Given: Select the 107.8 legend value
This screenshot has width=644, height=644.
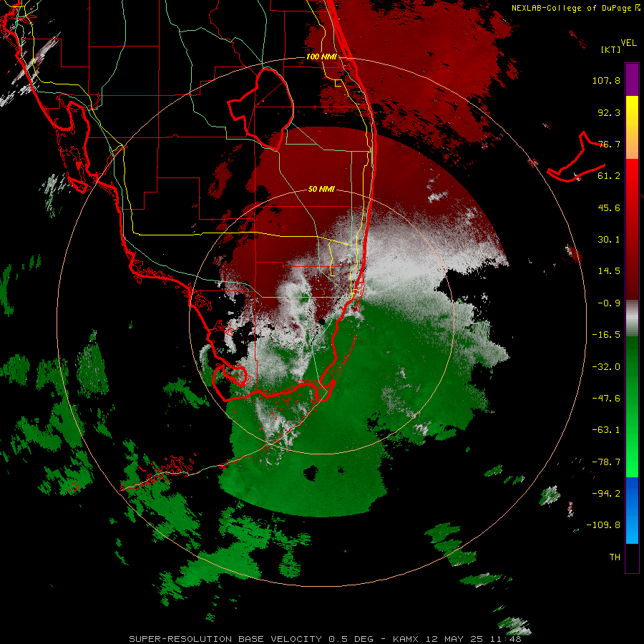Looking at the screenshot, I should [x=606, y=80].
